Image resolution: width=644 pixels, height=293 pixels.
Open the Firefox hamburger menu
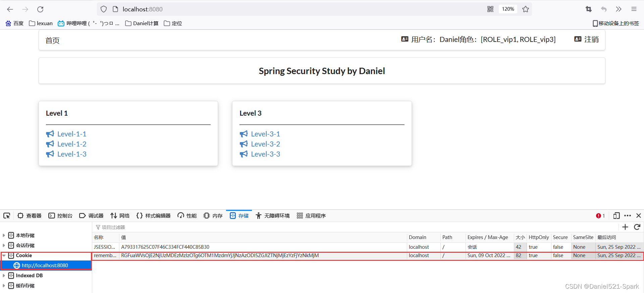click(x=634, y=9)
